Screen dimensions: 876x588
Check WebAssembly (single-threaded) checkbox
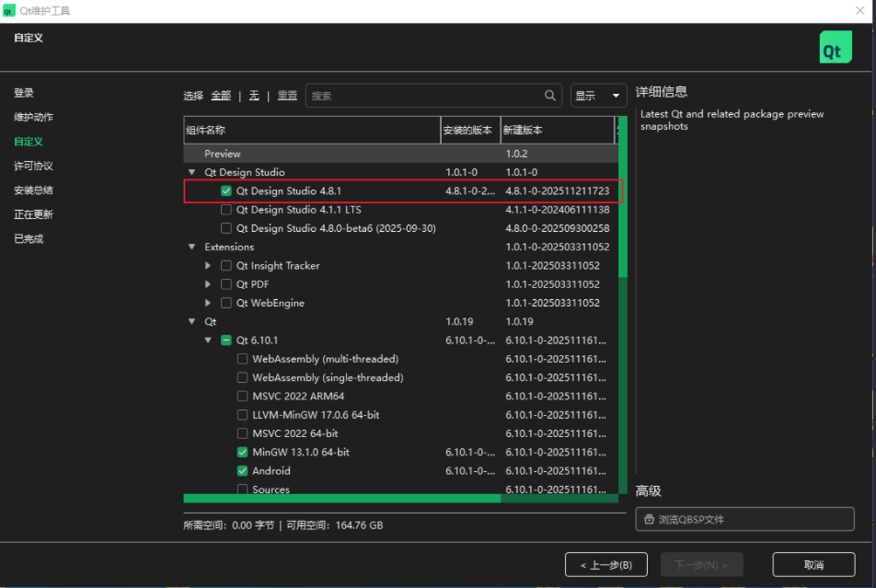pyautogui.click(x=242, y=377)
